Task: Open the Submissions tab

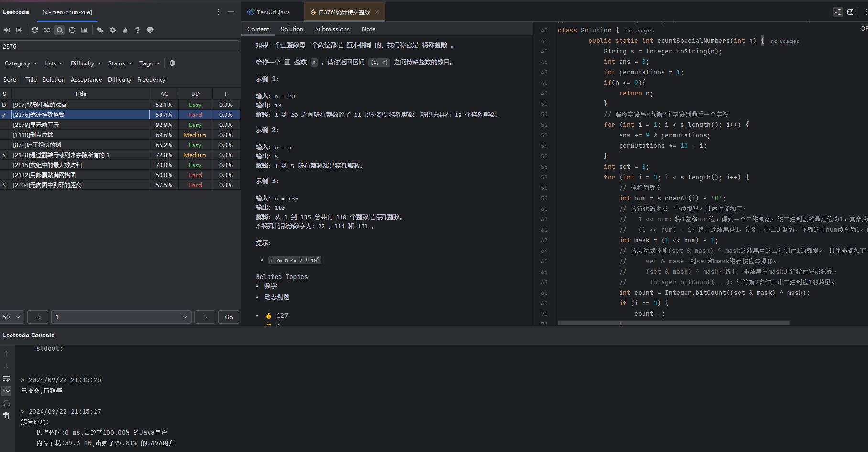Action: (332, 29)
